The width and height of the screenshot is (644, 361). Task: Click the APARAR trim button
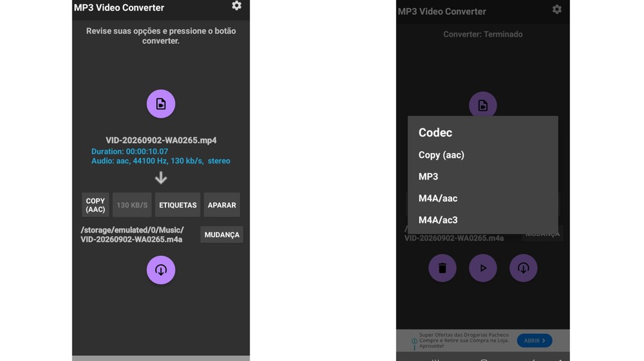222,205
